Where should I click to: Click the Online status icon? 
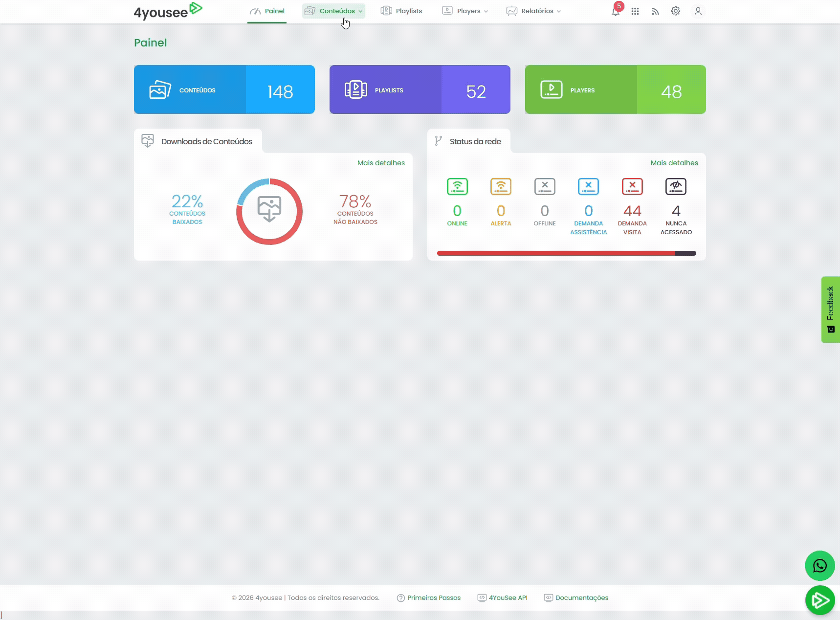tap(457, 186)
